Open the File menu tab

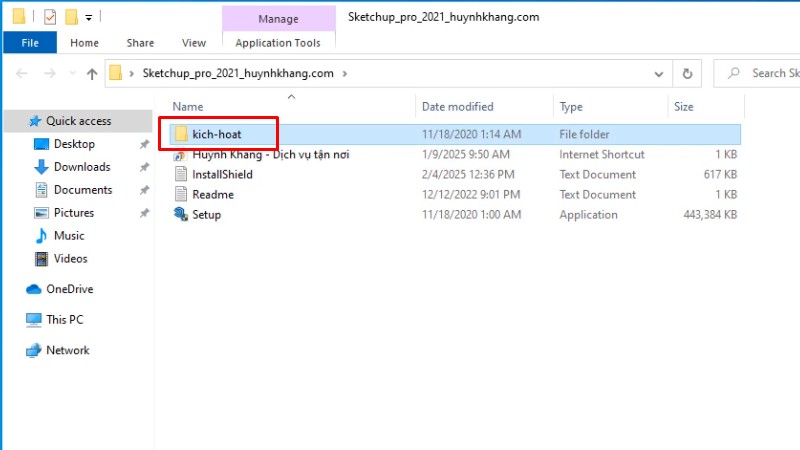[30, 43]
